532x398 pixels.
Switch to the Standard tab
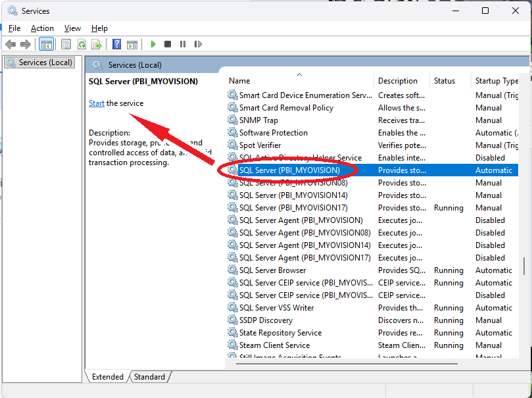[x=149, y=377]
